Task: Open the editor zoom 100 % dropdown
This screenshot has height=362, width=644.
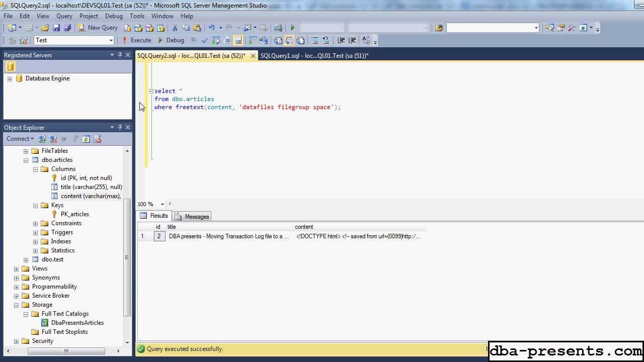Action: coord(162,204)
